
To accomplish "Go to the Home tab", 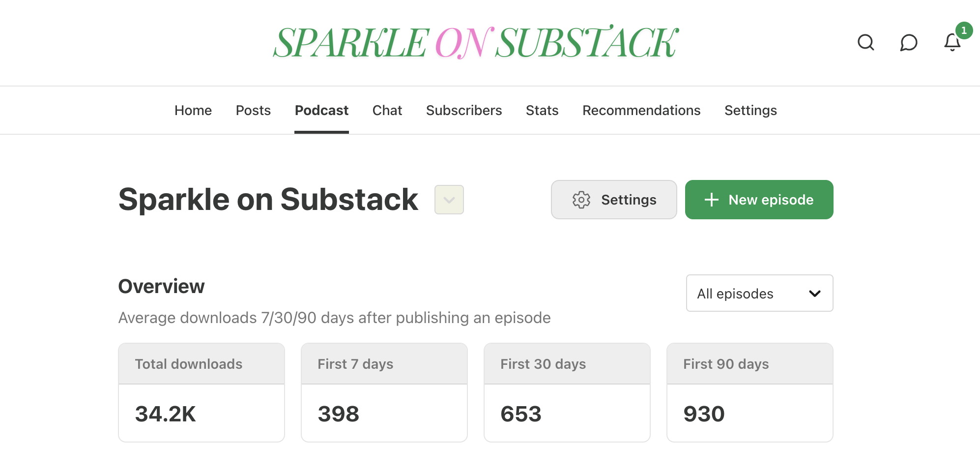I will tap(193, 110).
